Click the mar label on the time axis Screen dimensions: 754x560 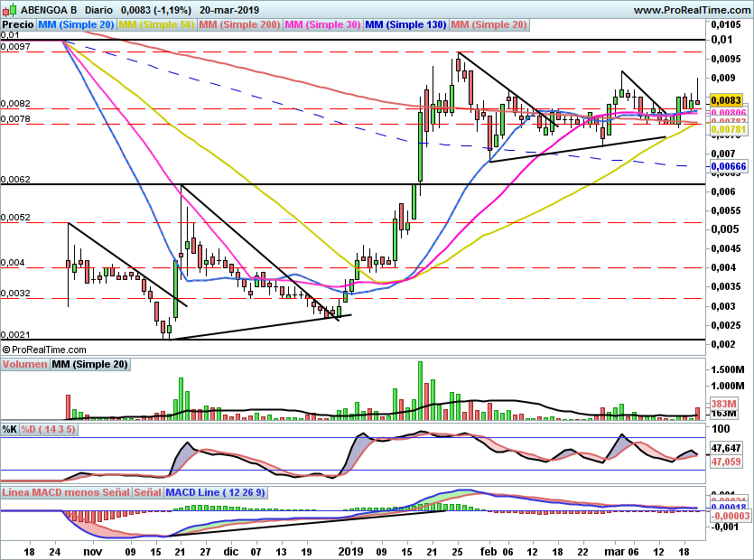[x=613, y=552]
